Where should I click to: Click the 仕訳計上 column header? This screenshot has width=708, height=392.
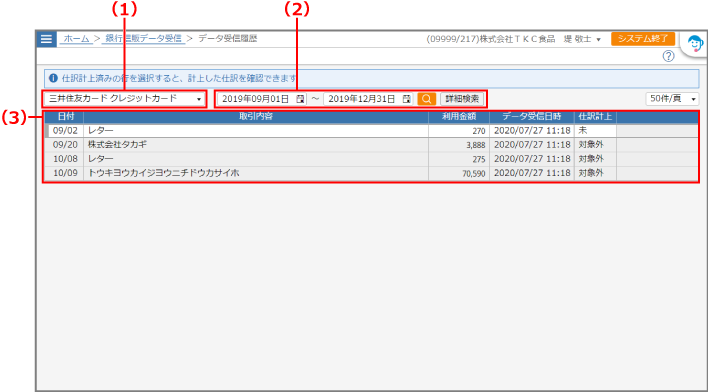pyautogui.click(x=595, y=117)
